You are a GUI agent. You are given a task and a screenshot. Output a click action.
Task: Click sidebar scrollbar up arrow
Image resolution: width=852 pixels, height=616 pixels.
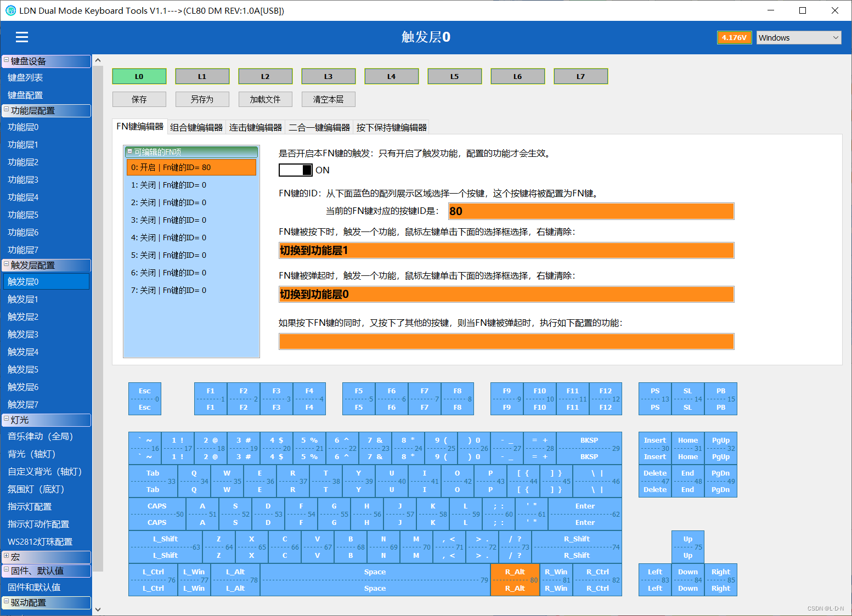98,60
